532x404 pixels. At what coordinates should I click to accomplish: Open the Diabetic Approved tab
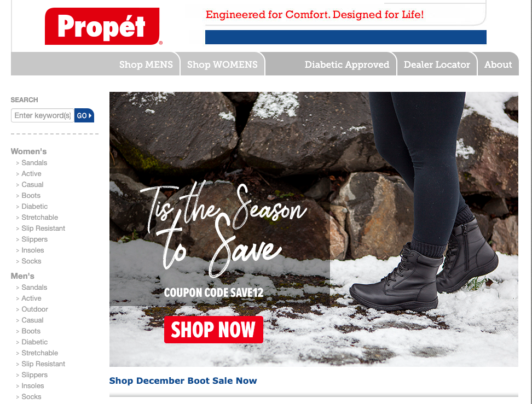tap(347, 65)
